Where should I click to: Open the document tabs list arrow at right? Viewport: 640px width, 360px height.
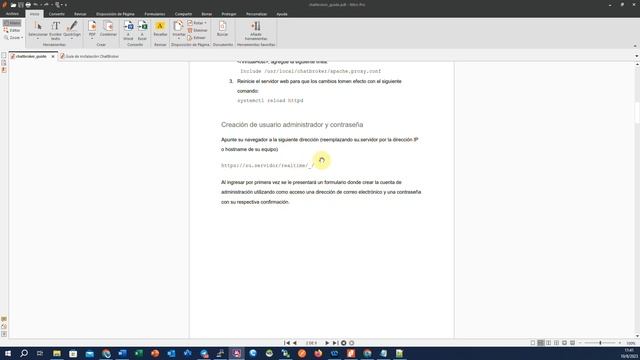point(637,56)
